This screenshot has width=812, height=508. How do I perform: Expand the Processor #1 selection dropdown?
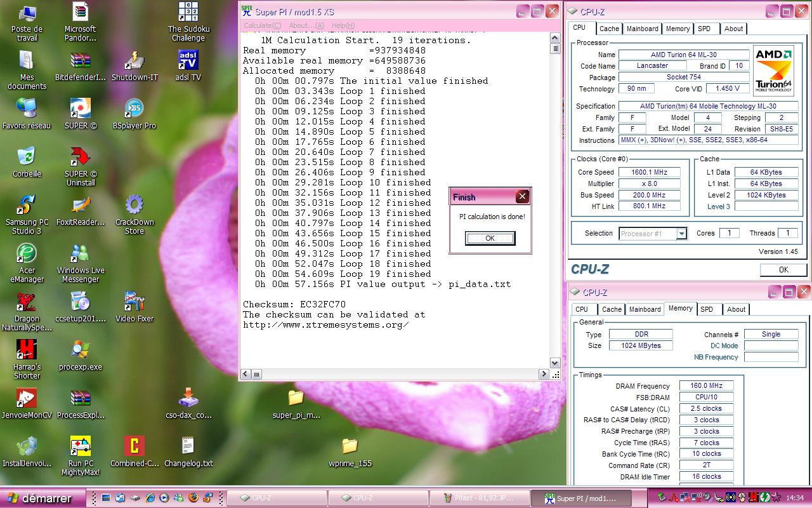[x=681, y=234]
